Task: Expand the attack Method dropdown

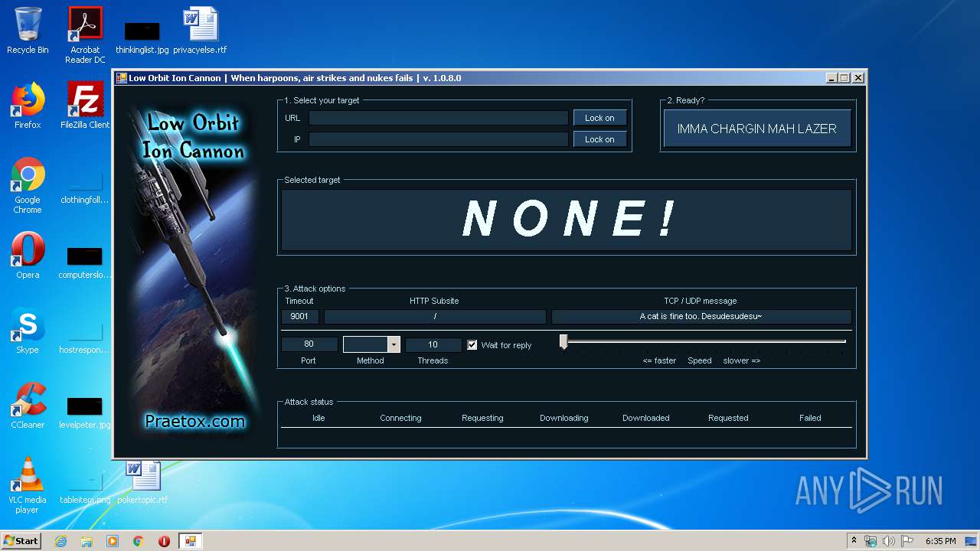Action: [394, 344]
